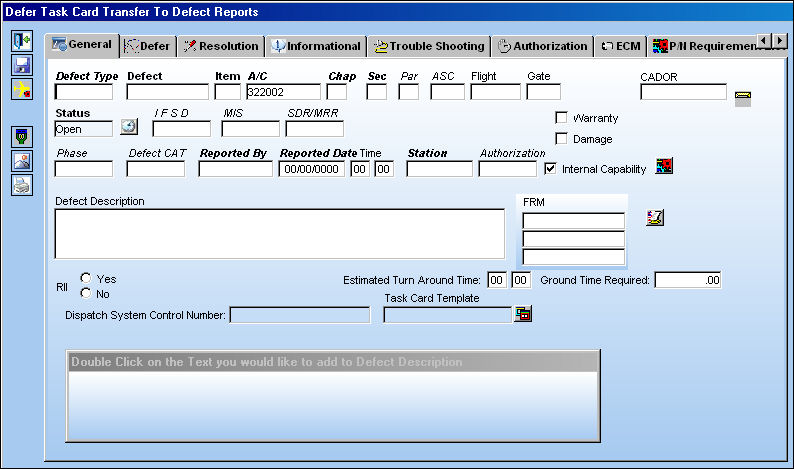
Task: Click the Status field showing Open
Action: tap(84, 129)
